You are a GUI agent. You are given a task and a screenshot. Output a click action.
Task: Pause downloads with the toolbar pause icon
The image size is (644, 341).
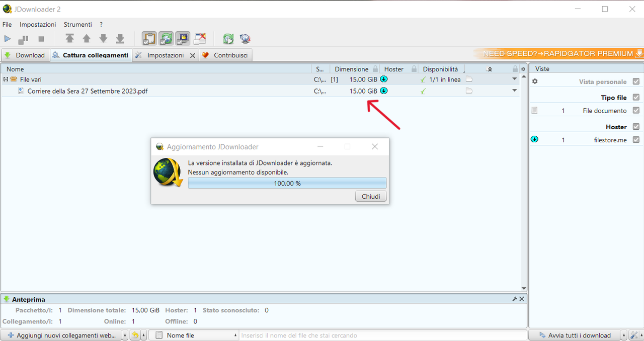23,39
